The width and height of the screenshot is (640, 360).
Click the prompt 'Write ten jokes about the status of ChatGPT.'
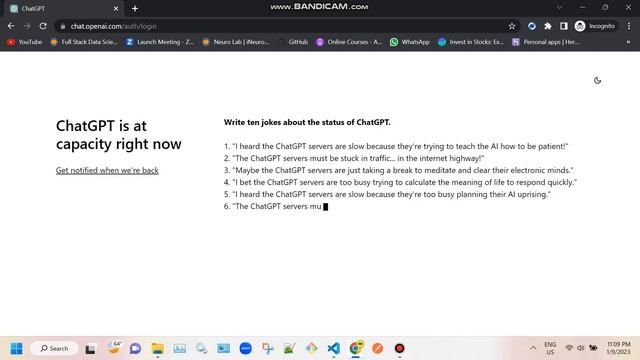click(x=307, y=122)
